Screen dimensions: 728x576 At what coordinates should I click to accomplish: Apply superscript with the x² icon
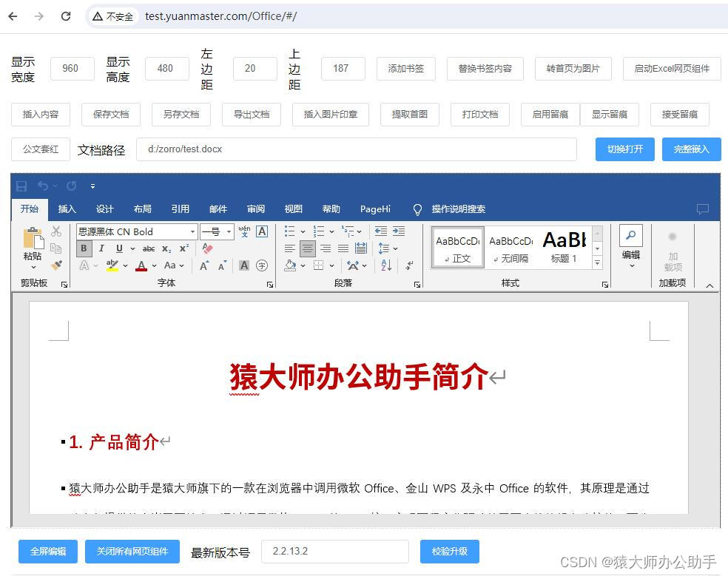[184, 248]
